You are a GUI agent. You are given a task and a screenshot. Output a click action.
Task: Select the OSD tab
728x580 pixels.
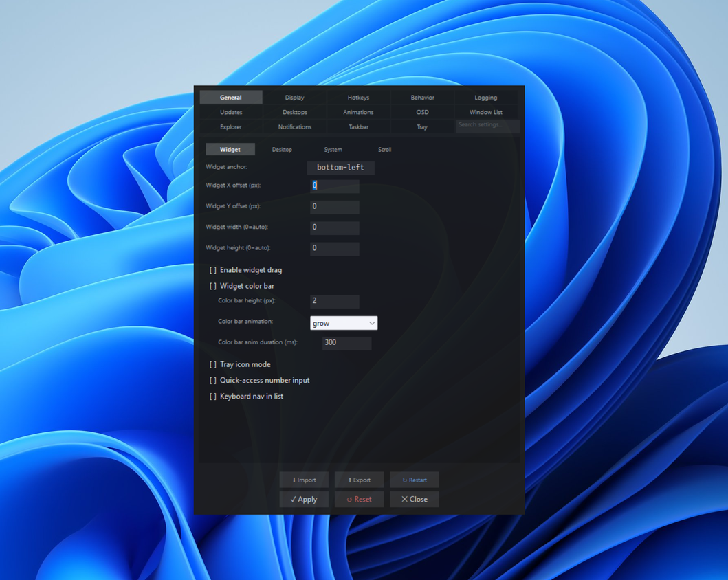point(422,112)
